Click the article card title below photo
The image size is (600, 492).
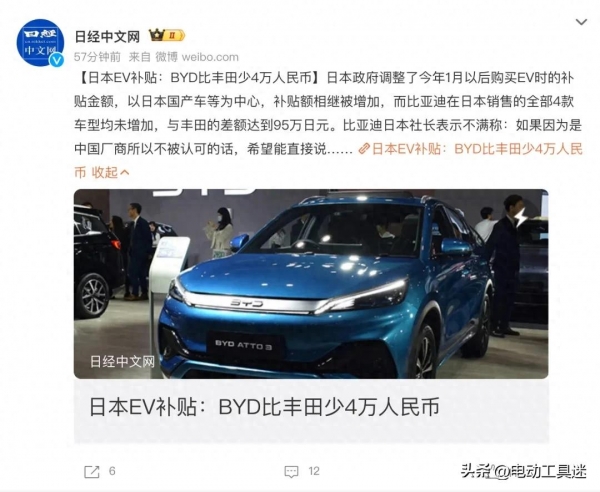264,407
